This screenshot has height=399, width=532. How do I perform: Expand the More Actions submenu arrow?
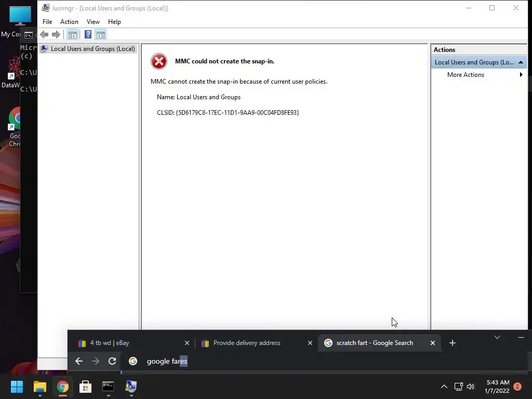(521, 75)
